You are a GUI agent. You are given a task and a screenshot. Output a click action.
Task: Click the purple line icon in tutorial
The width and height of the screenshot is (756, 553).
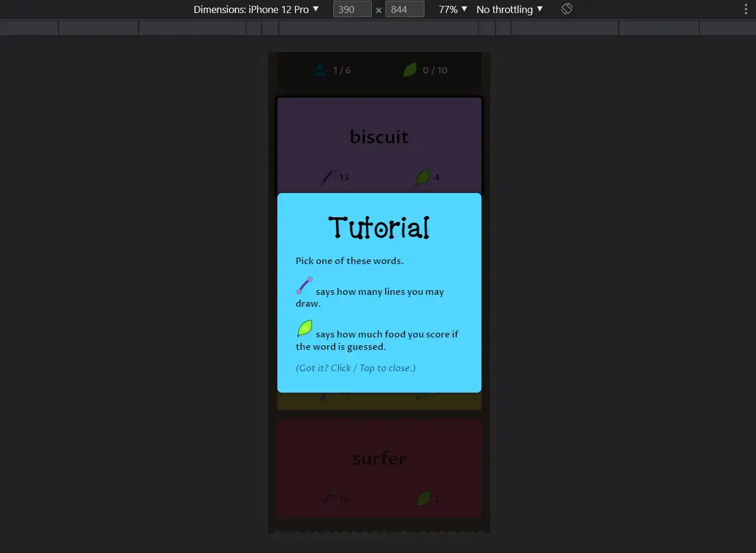(304, 285)
